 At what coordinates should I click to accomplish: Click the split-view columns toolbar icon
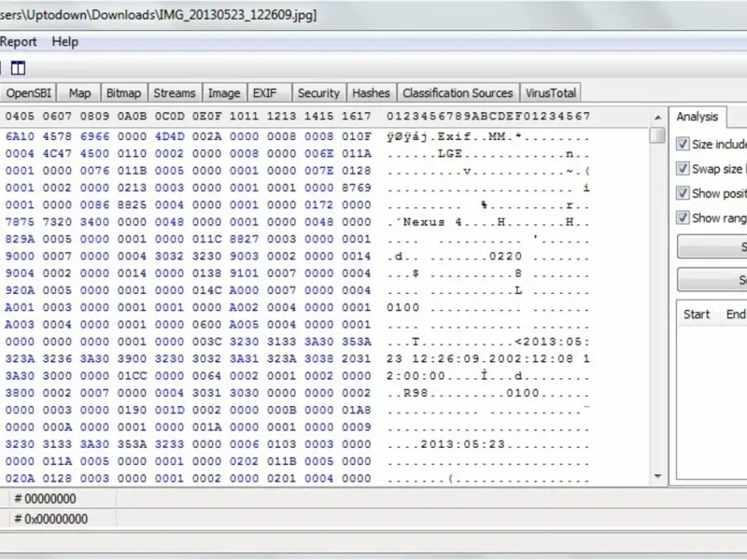point(18,68)
